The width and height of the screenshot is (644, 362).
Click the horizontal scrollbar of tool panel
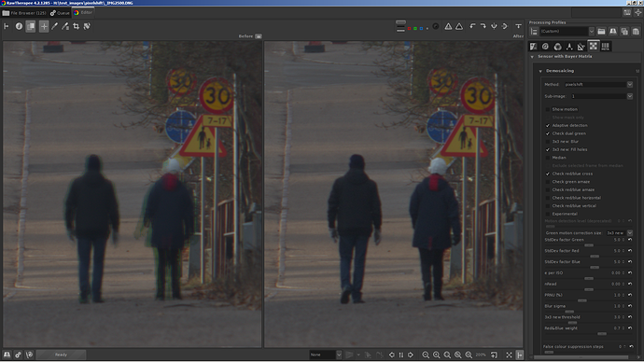click(x=581, y=357)
